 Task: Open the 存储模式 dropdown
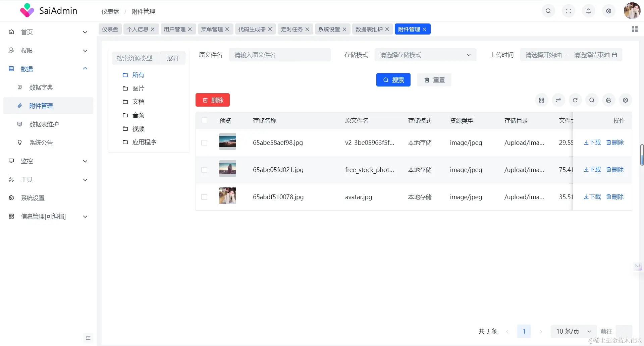(x=425, y=55)
